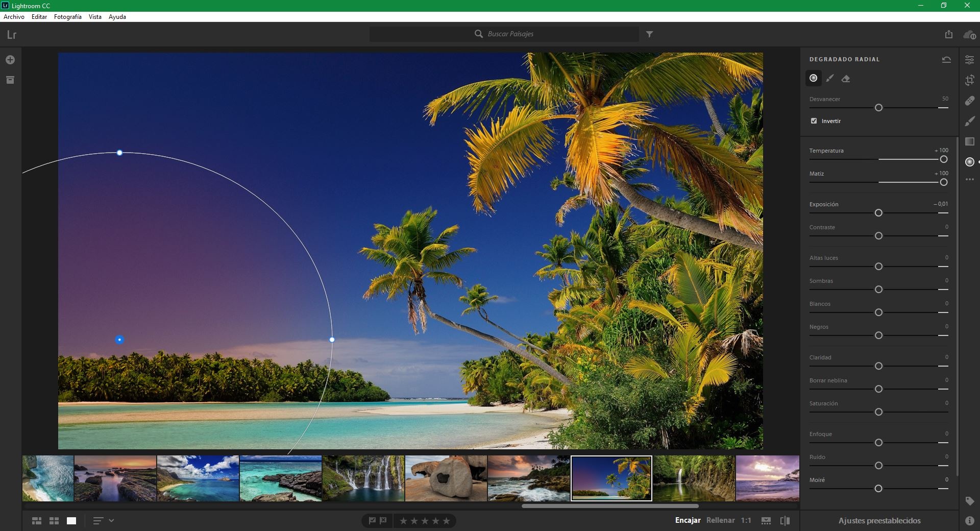The image size is (980, 531).
Task: Open Ajustes preestablecidos presets
Action: [x=879, y=521]
